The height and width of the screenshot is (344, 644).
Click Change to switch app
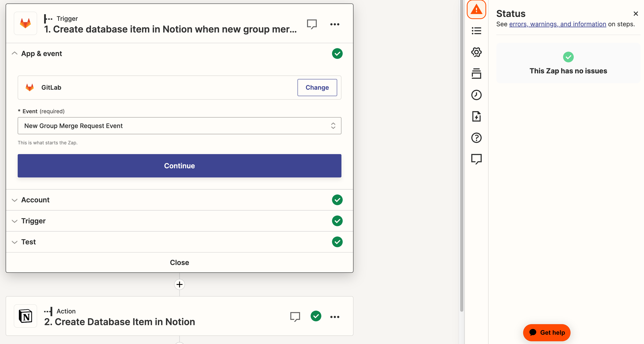[x=317, y=87]
